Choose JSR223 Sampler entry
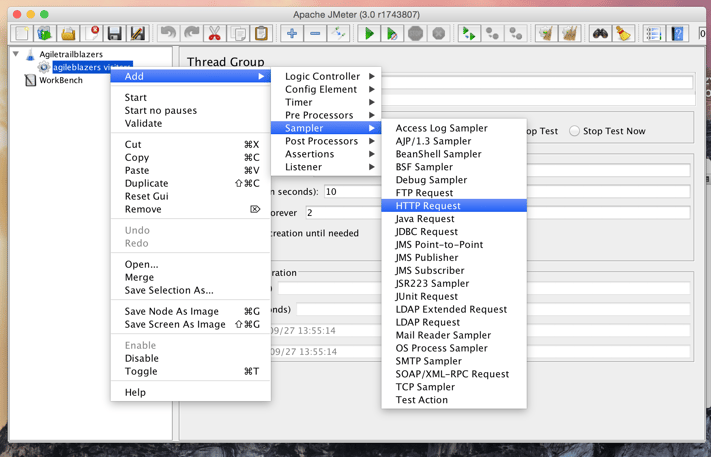Image resolution: width=711 pixels, height=457 pixels. click(454, 283)
